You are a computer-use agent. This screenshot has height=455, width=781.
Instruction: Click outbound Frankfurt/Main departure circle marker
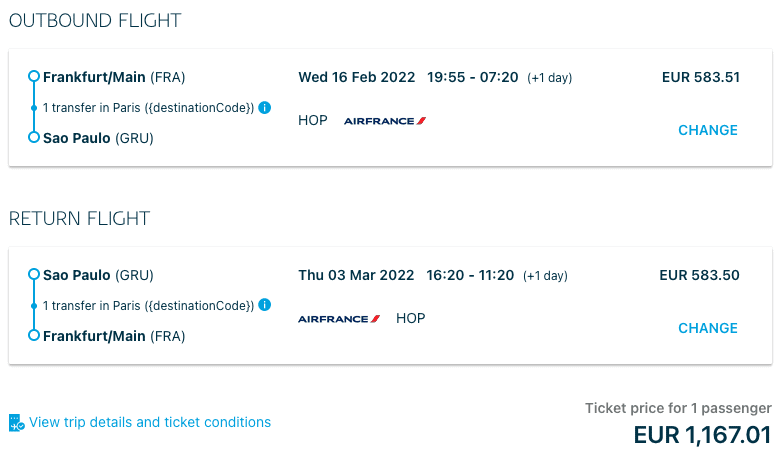pos(34,77)
